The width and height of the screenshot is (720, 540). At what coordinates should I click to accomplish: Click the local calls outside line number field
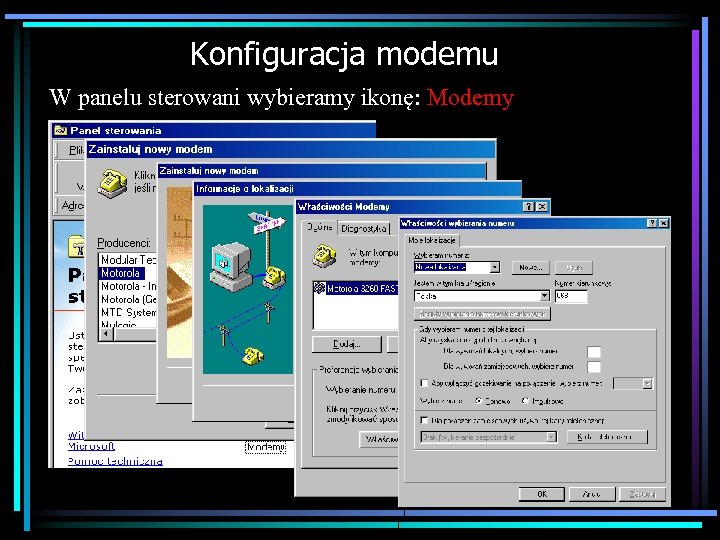594,352
